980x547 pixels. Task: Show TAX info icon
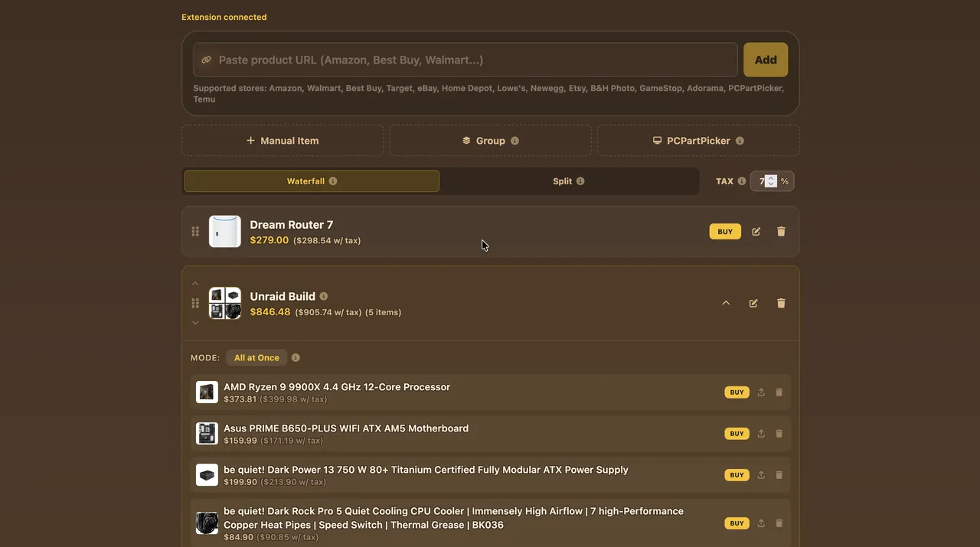[741, 181]
